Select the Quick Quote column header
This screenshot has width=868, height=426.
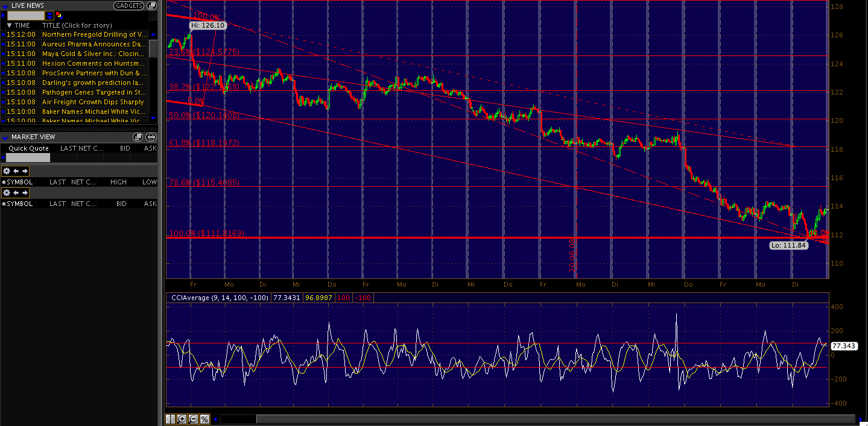coord(28,148)
